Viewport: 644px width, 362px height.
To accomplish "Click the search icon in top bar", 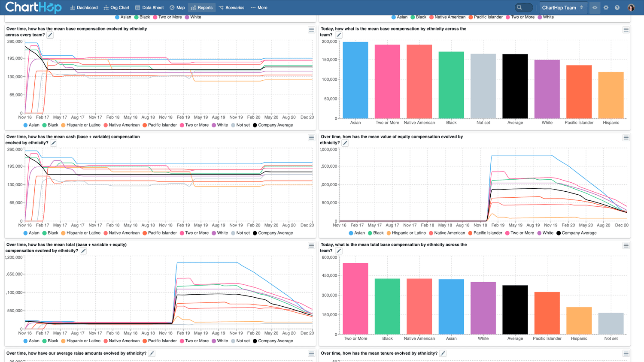I will pos(519,7).
